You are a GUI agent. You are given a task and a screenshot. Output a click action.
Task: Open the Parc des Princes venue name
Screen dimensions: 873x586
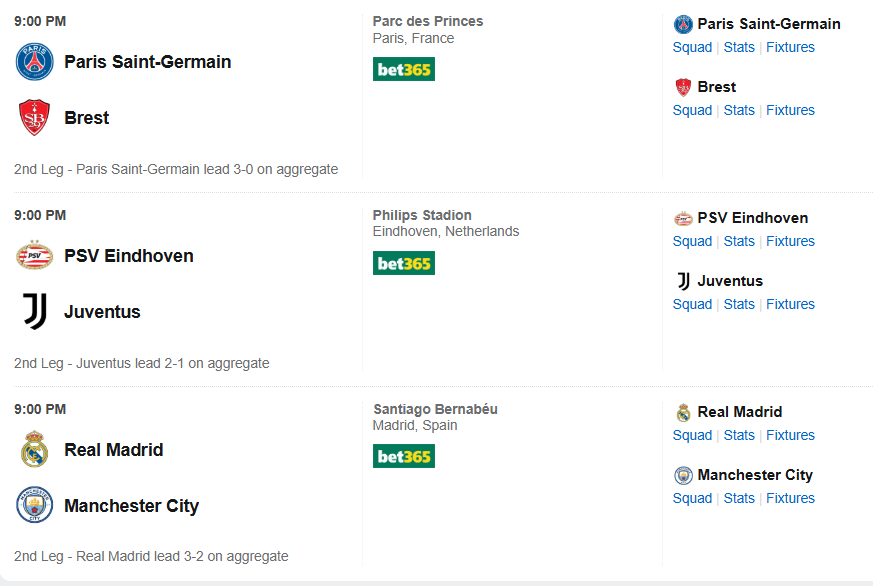coord(427,21)
